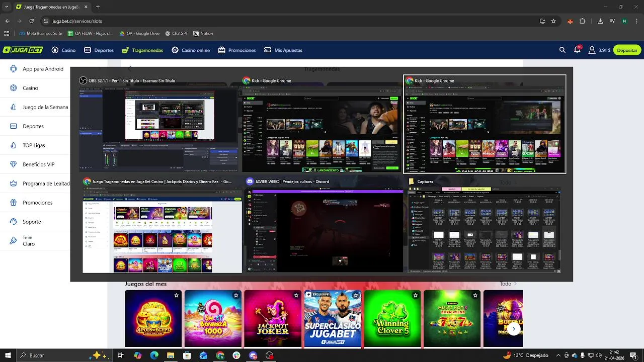
Task: Open the Multi Hot 5 Burn Wilds tile
Action: point(452,319)
